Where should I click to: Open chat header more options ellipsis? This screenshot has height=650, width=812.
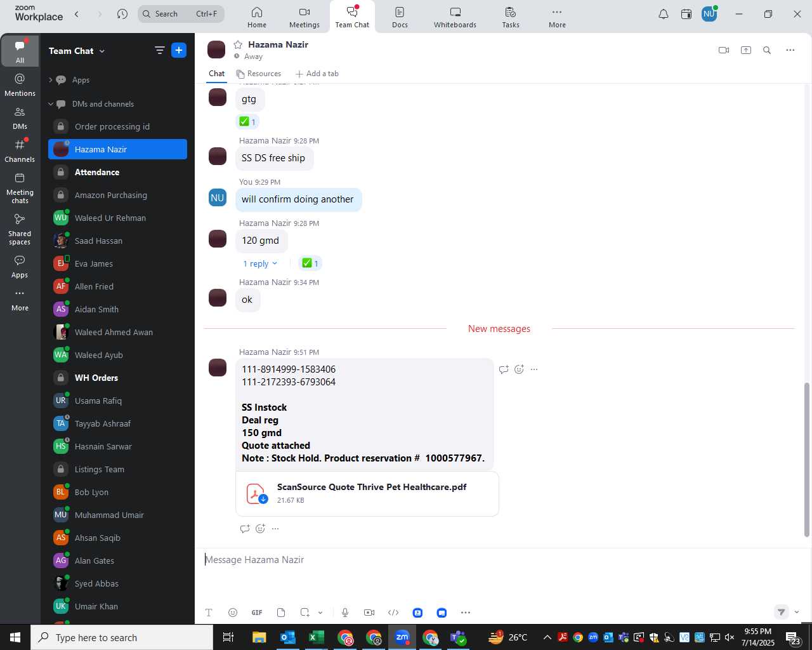[790, 50]
